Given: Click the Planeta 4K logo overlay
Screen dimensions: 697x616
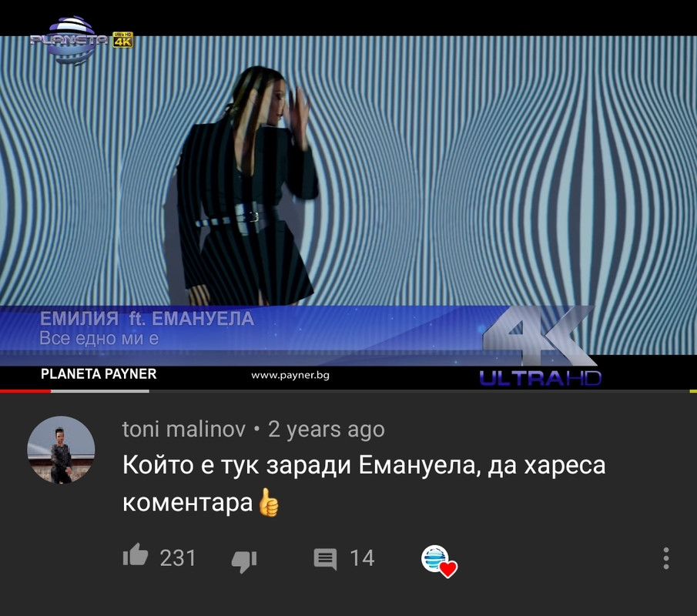Looking at the screenshot, I should 82,41.
